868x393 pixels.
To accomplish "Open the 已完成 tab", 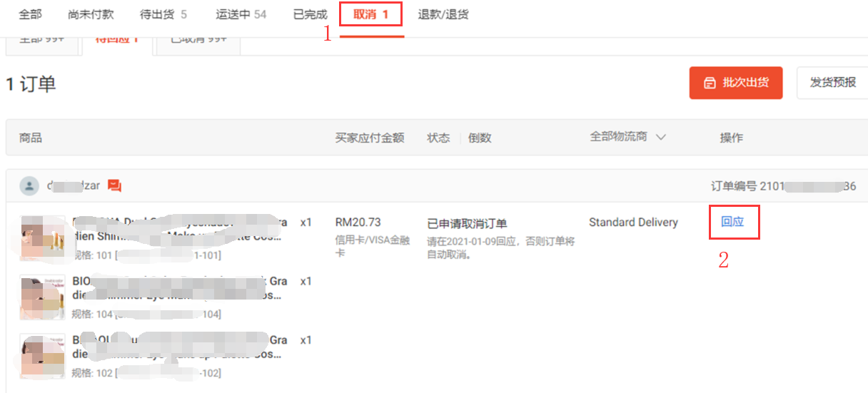I will click(310, 14).
